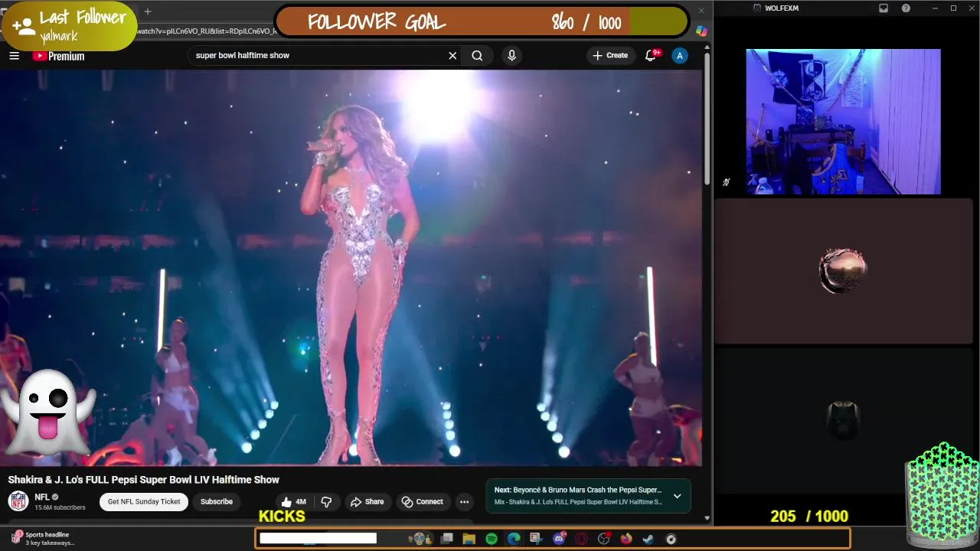Open the browser extension icon by address bar
This screenshot has height=551, width=980.
click(x=701, y=31)
